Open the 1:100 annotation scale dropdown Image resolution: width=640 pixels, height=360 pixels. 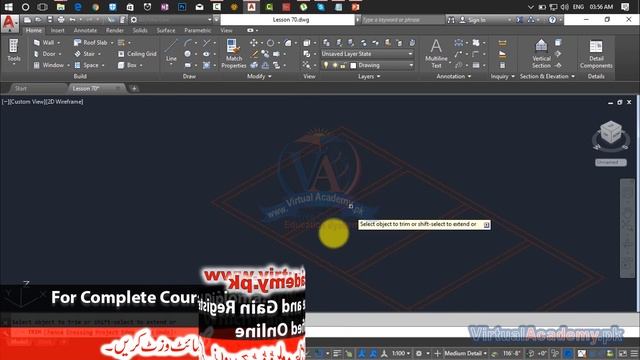pos(401,353)
